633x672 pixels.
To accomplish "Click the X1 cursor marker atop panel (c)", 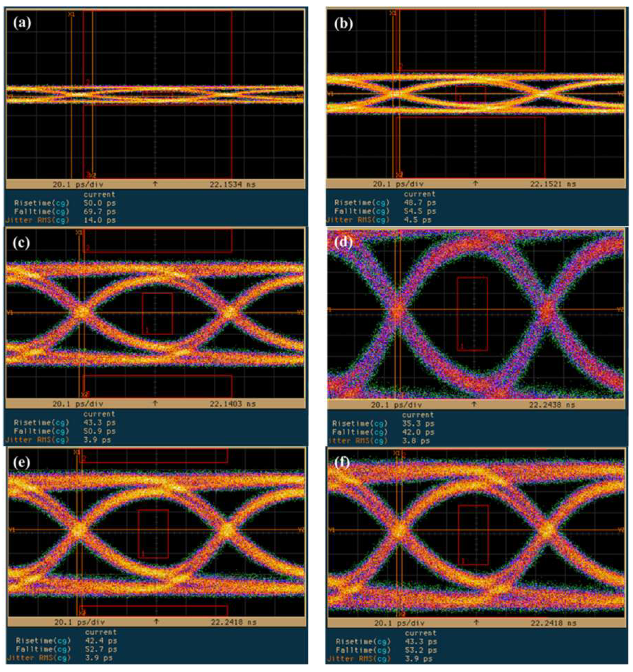I will pos(79,233).
